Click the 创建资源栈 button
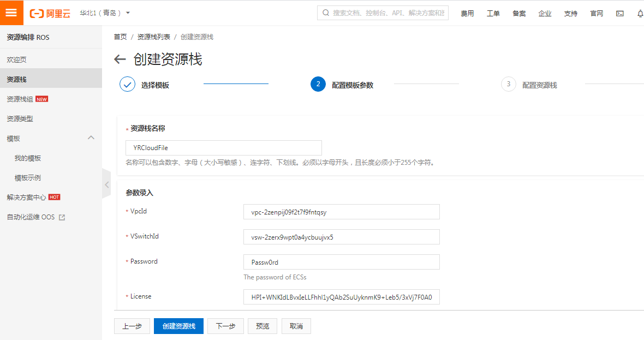Screen dimensions: 644x340 tap(178, 326)
